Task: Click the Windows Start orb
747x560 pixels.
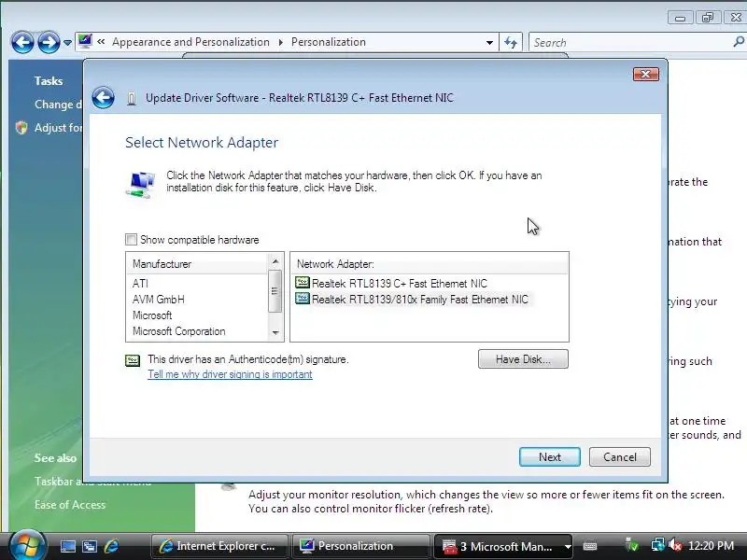Action: [x=26, y=546]
